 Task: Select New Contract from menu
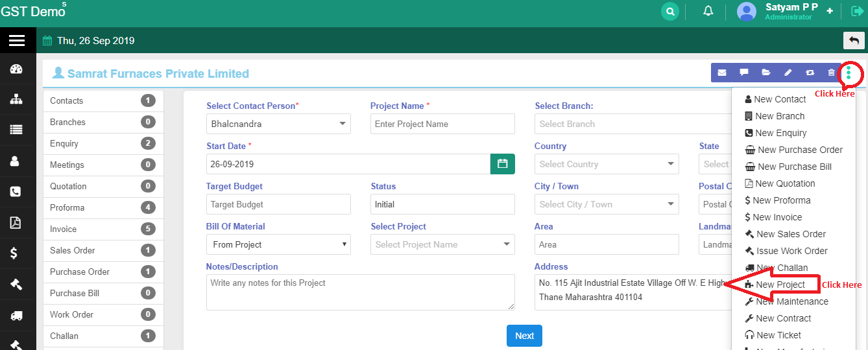tap(778, 318)
